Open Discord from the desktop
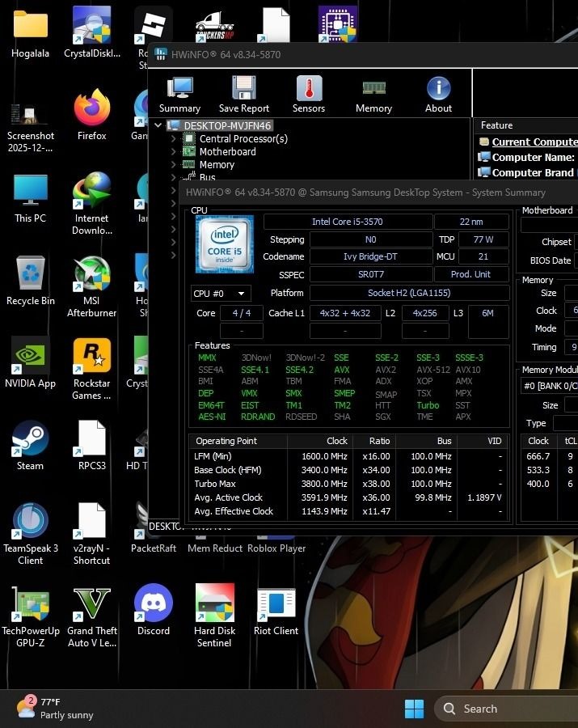 click(154, 610)
